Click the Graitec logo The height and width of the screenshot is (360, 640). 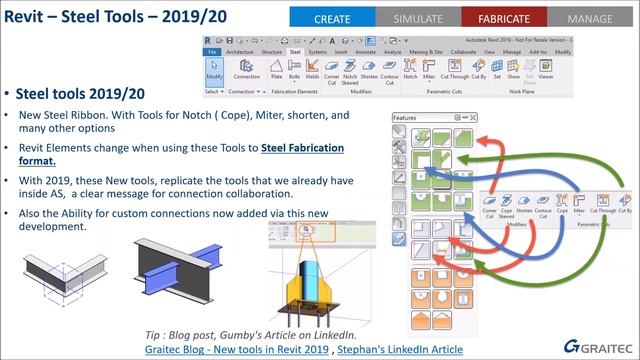pos(598,347)
